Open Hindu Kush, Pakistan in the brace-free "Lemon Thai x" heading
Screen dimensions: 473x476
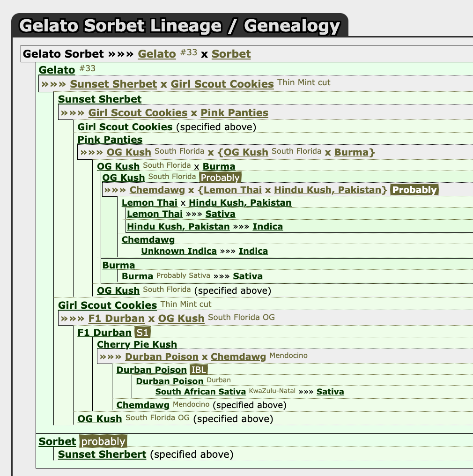point(240,202)
